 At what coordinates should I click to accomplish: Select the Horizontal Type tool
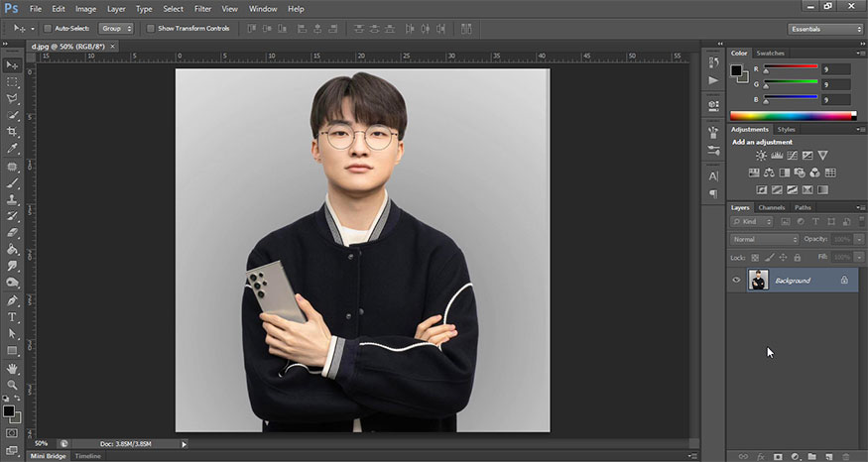click(x=12, y=317)
